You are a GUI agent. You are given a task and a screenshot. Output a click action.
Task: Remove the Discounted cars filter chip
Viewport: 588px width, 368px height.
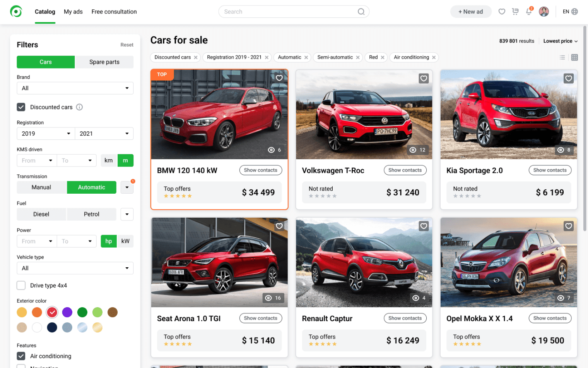pyautogui.click(x=196, y=57)
